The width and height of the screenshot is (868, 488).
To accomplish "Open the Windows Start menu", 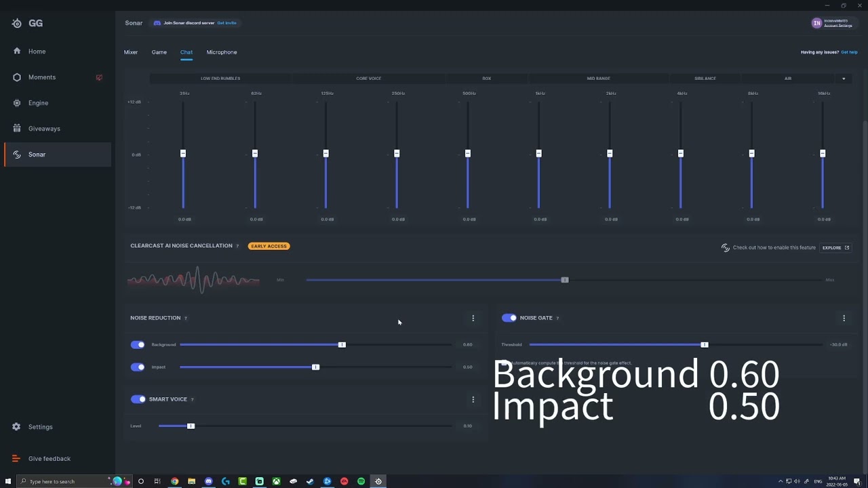I will point(8,481).
